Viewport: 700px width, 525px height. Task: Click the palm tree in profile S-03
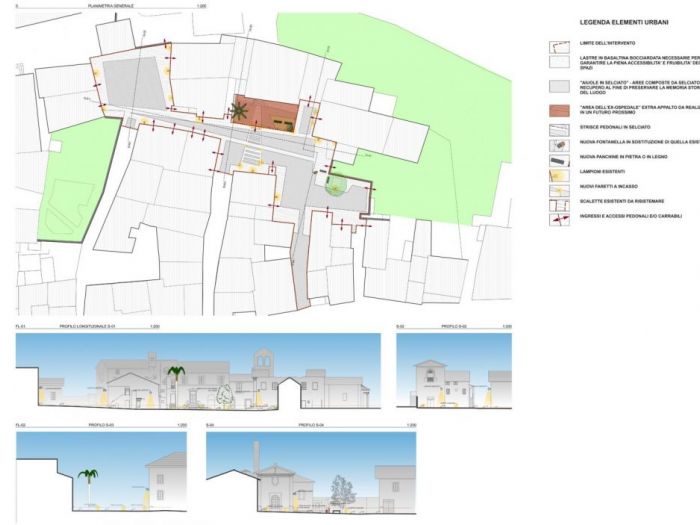coord(88,488)
